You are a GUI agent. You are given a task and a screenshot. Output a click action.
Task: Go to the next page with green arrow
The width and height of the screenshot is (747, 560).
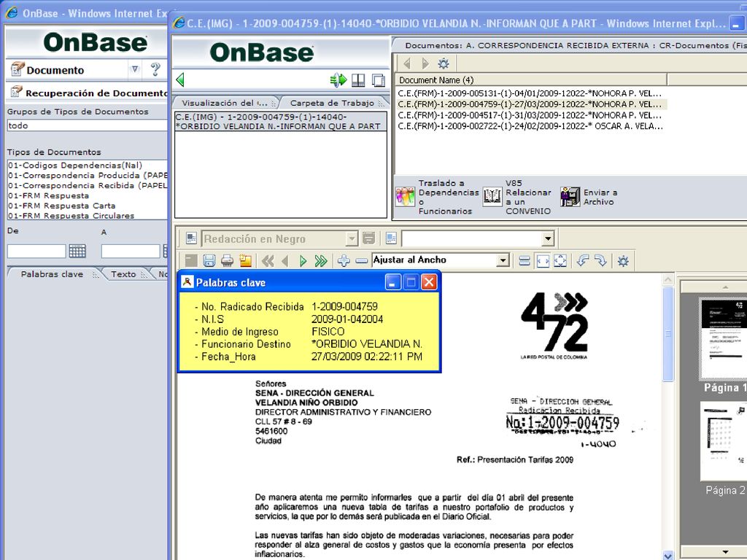point(303,260)
